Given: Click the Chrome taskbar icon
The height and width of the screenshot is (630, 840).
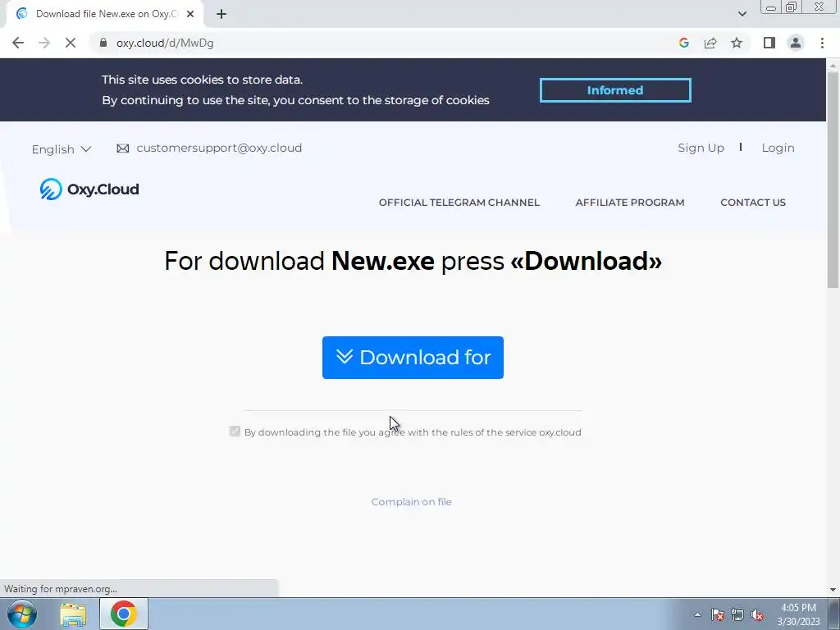Looking at the screenshot, I should click(x=124, y=614).
